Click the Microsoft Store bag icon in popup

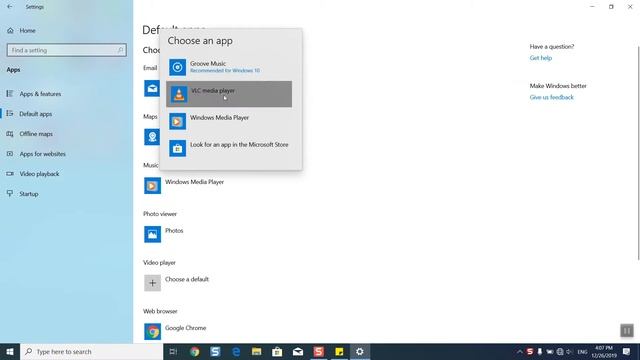tap(178, 149)
